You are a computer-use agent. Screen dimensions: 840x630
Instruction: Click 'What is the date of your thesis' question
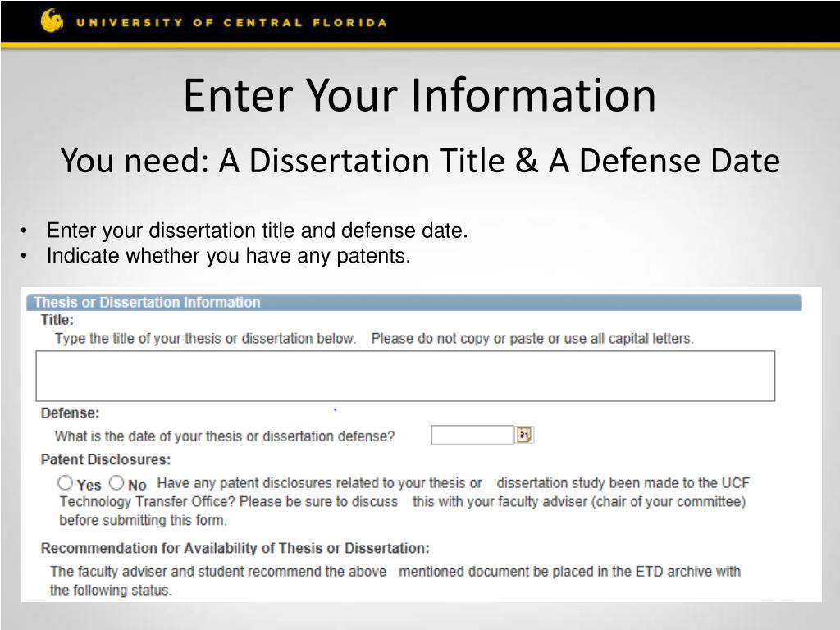point(225,436)
